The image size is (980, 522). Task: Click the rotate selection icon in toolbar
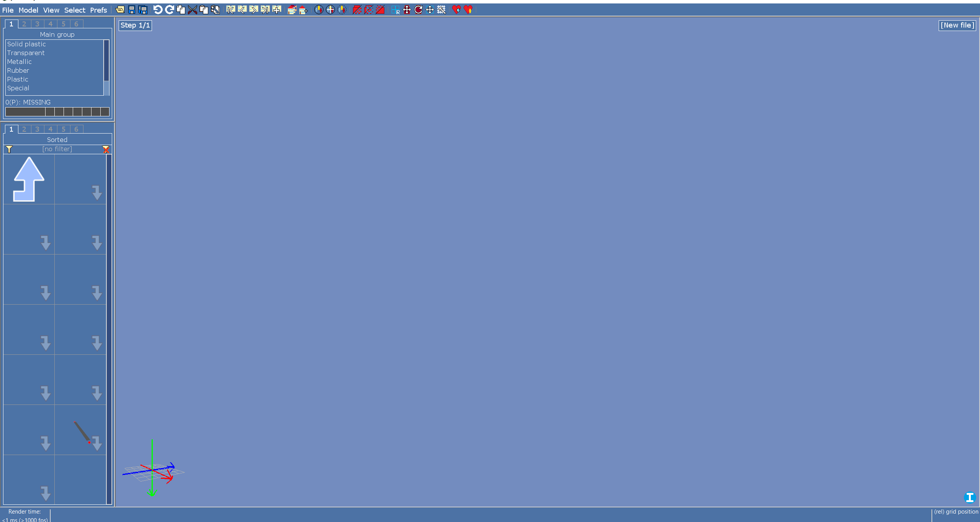418,10
